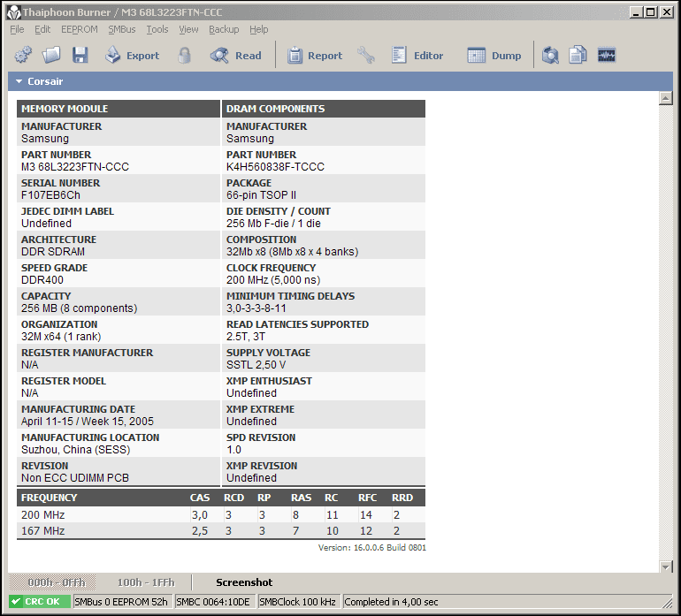This screenshot has width=681, height=616.
Task: Open the Report view
Action: (x=315, y=55)
